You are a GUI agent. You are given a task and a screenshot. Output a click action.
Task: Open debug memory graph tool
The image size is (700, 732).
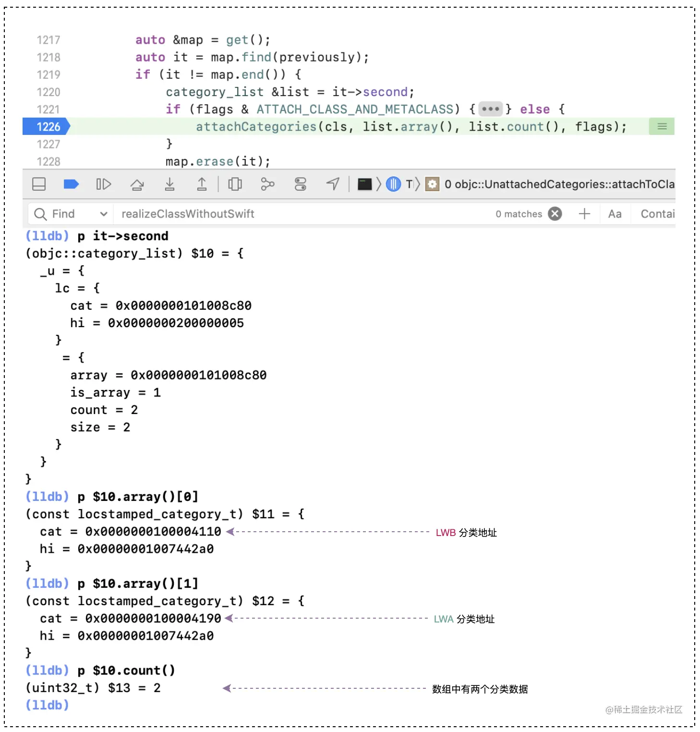(x=267, y=184)
